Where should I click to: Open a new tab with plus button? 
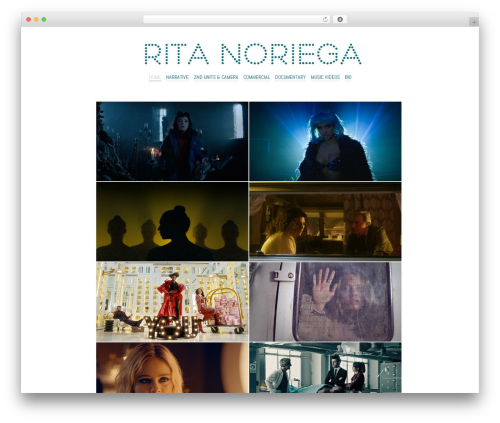[474, 22]
